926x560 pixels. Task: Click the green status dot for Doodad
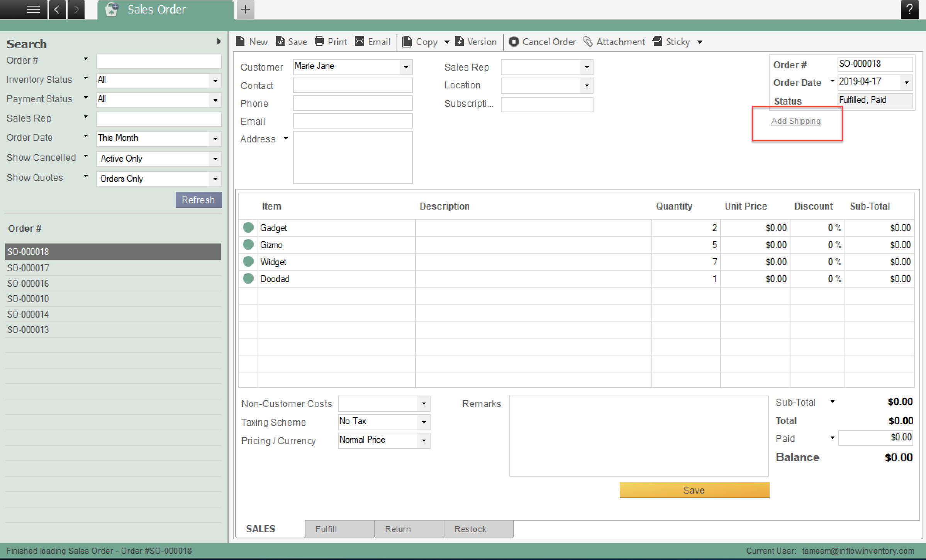coord(248,279)
